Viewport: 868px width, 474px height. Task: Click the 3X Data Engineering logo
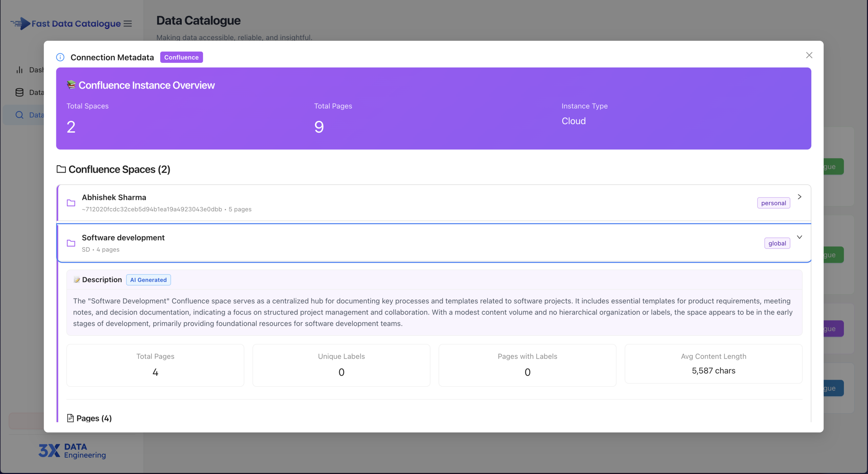click(x=72, y=451)
